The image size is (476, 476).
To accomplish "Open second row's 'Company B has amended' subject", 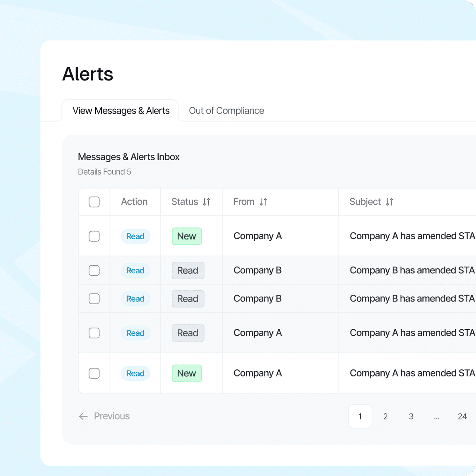I will [x=413, y=271].
